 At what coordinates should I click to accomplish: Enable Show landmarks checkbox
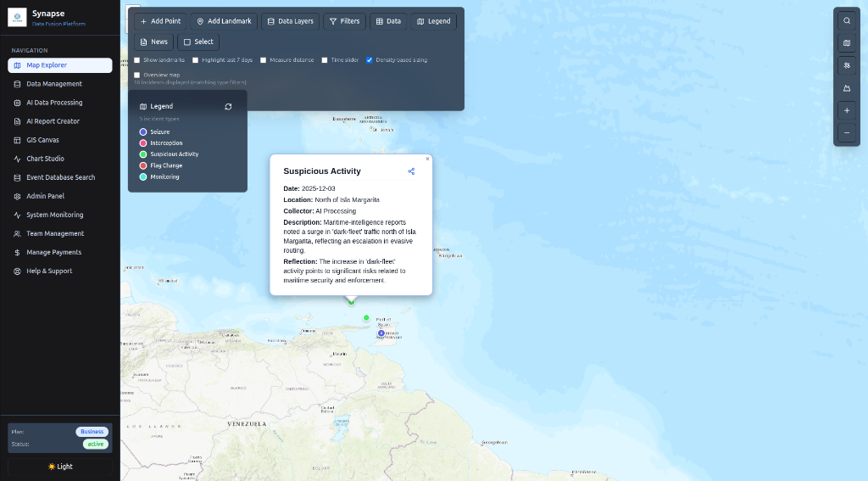pos(137,60)
